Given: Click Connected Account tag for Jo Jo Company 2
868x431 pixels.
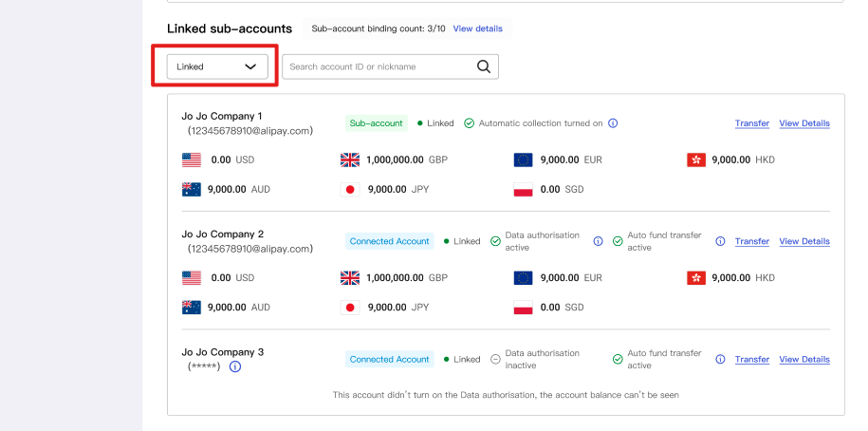Looking at the screenshot, I should (390, 241).
